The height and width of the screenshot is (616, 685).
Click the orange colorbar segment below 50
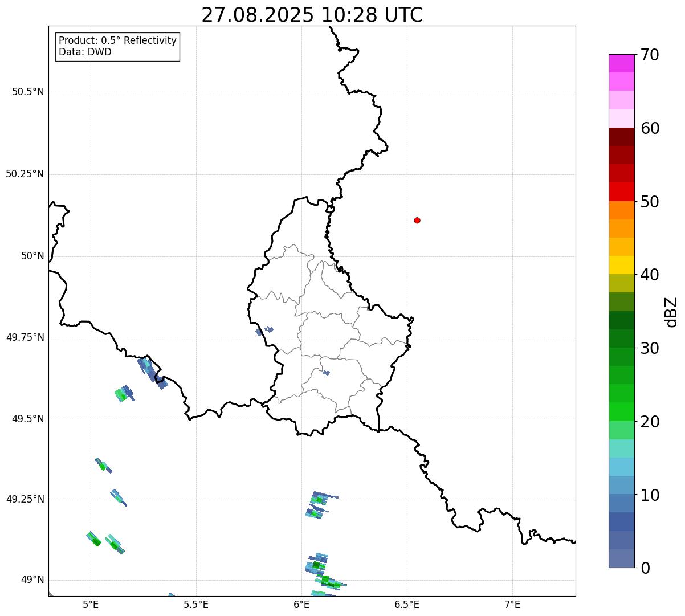[621, 210]
